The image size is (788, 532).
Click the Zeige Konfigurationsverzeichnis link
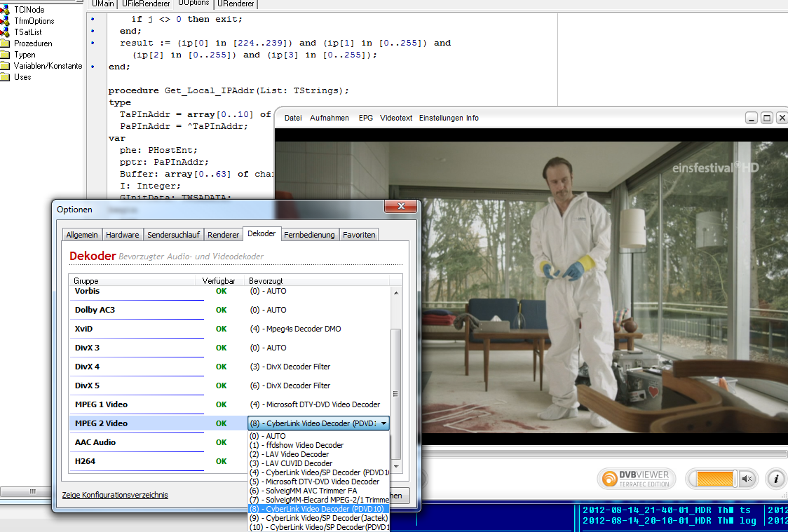tap(115, 495)
